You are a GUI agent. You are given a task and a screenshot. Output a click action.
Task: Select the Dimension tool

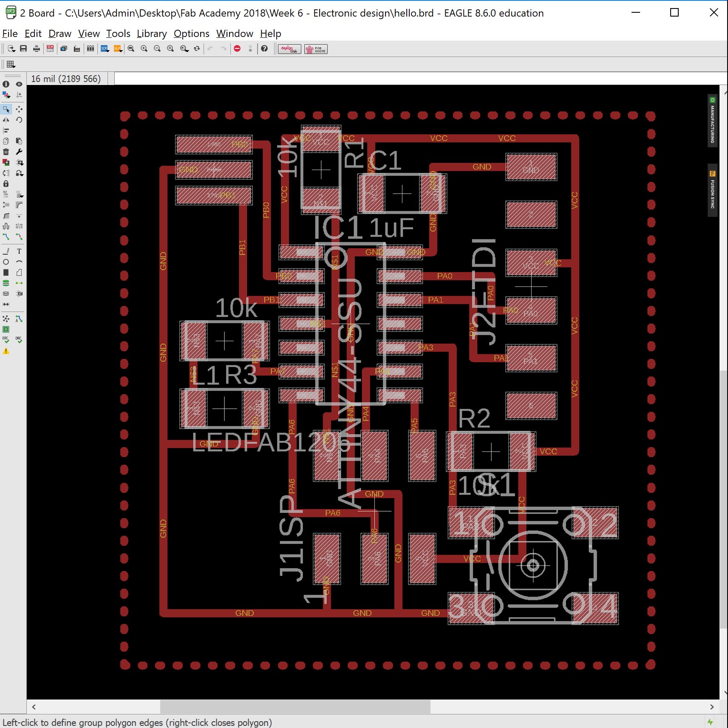point(6,304)
